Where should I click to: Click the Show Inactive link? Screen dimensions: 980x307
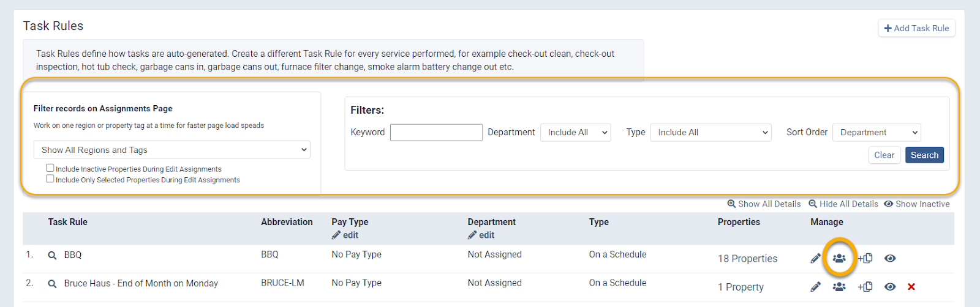pos(917,204)
